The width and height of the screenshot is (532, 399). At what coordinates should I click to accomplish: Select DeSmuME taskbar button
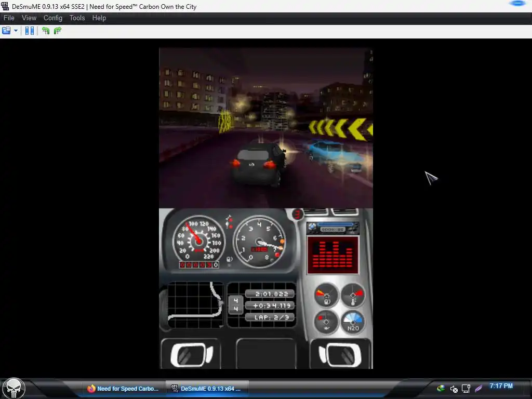(x=207, y=389)
